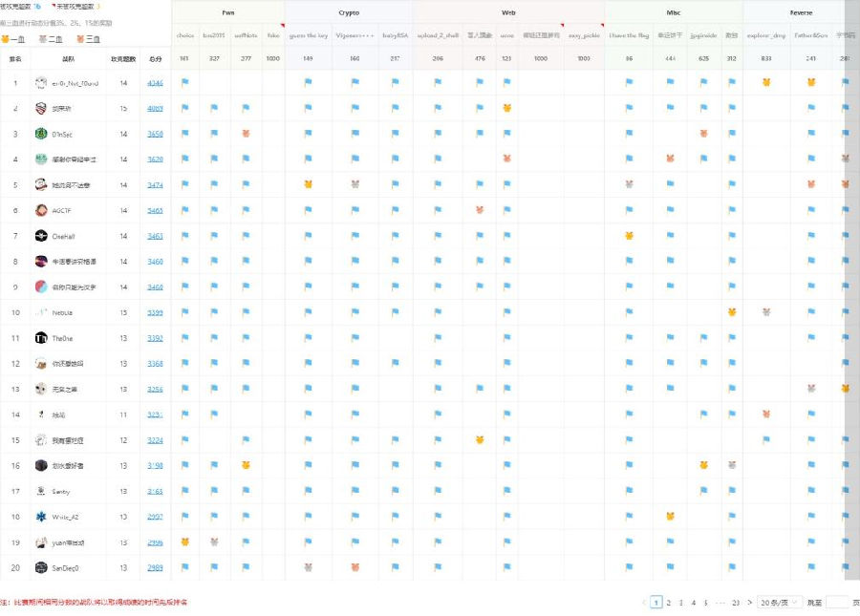Open score link 3399 for Nebula
The width and height of the screenshot is (860, 616).
(x=155, y=312)
